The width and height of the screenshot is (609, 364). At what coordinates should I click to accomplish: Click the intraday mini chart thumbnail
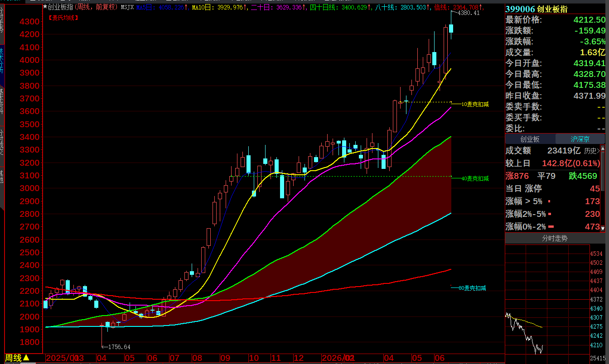click(x=547, y=299)
